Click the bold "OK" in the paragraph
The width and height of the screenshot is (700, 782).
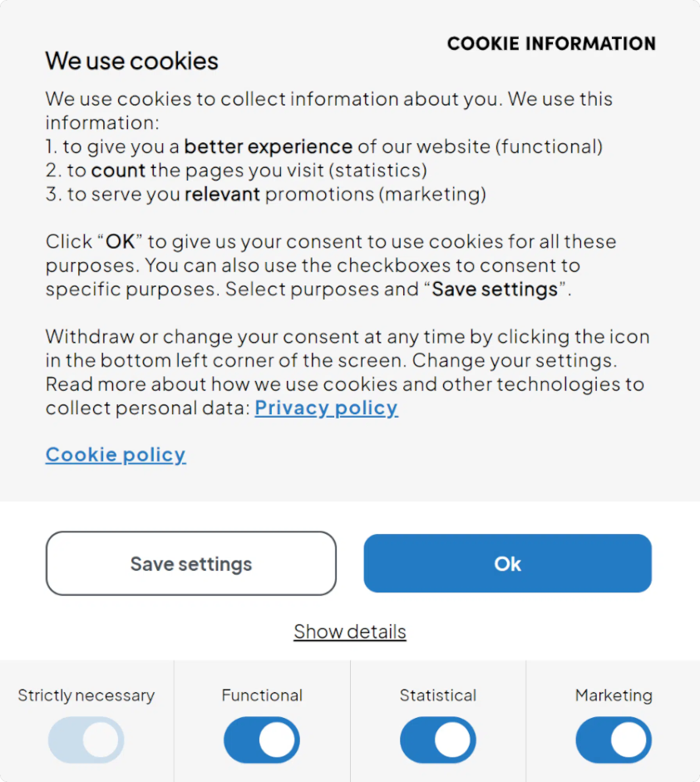click(x=120, y=242)
